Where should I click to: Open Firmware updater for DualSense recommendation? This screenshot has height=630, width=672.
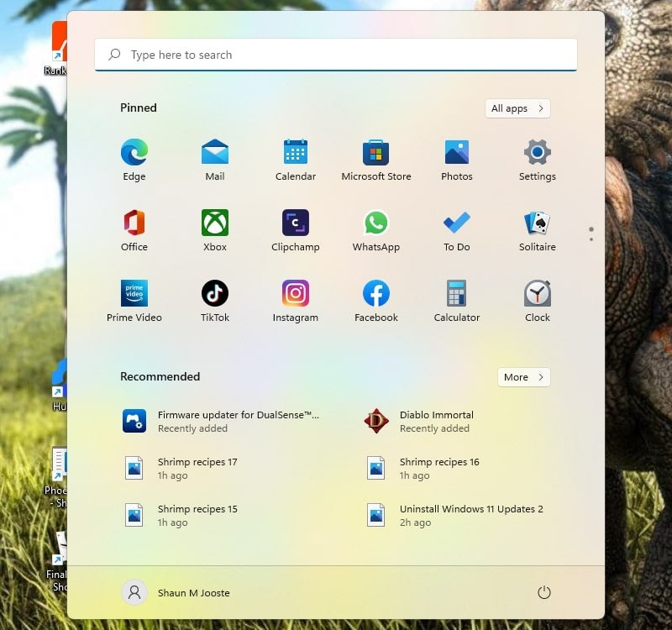221,422
